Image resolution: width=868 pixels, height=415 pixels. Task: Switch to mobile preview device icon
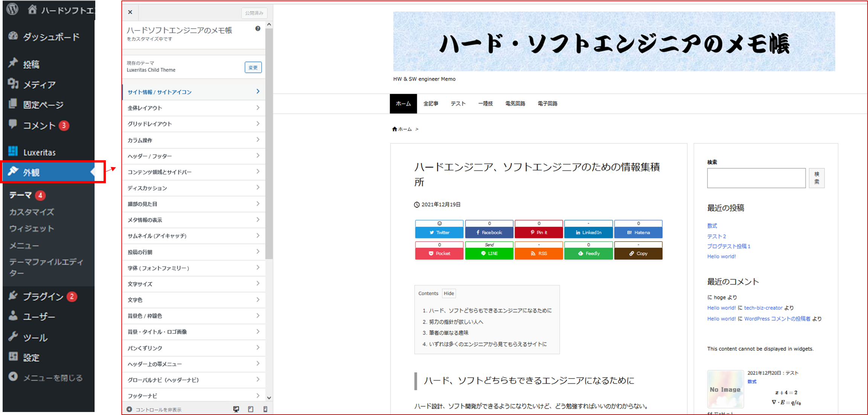(x=265, y=409)
